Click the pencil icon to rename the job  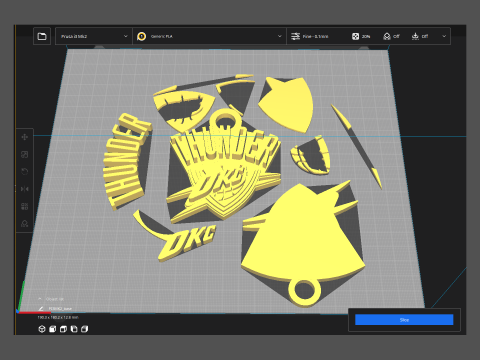[x=41, y=309]
